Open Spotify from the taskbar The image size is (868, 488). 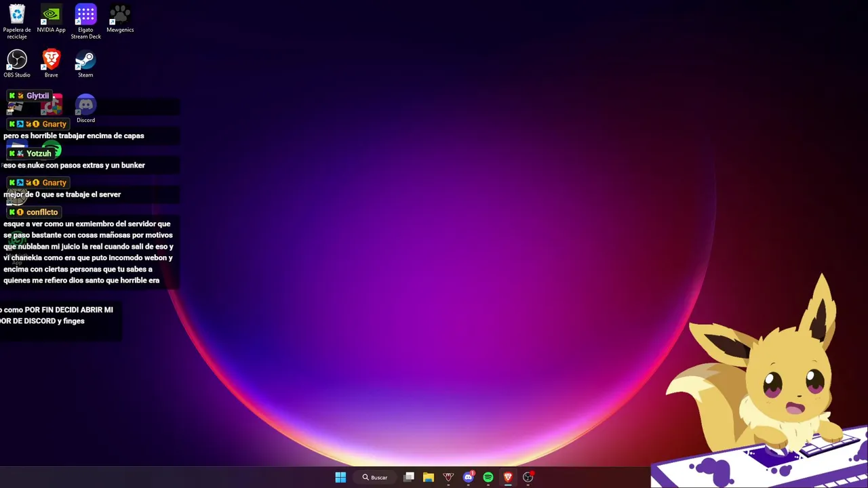tap(488, 477)
